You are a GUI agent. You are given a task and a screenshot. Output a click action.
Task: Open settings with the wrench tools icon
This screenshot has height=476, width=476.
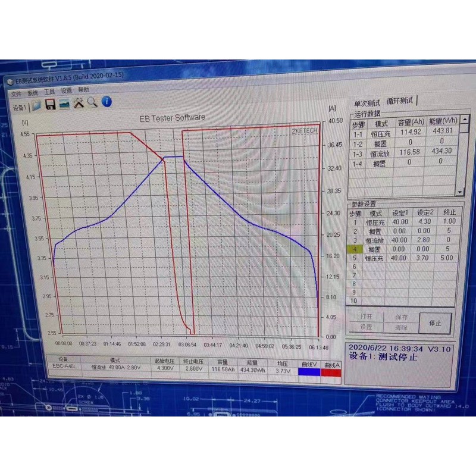click(78, 103)
